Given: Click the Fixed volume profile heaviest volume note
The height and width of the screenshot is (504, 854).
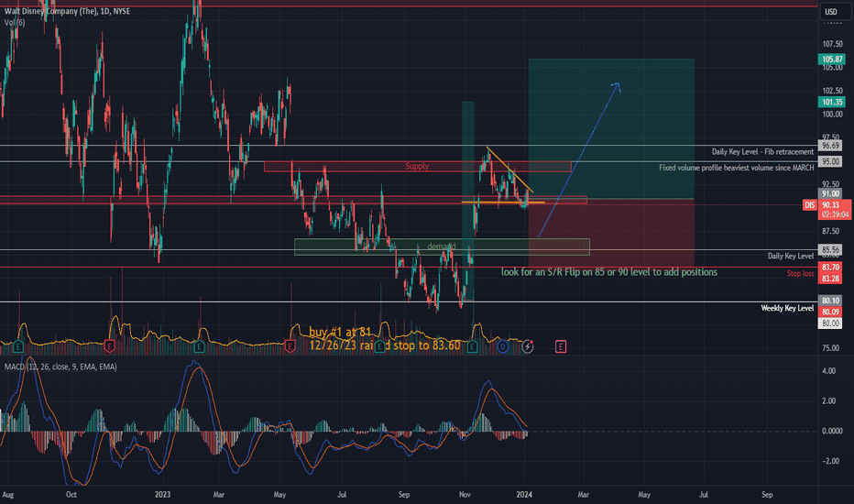Looking at the screenshot, I should point(737,168).
